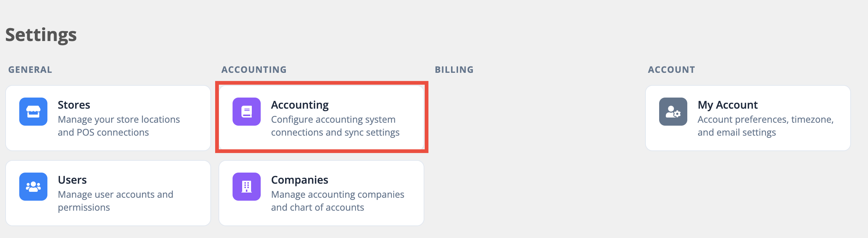Click the ACCOUNTING section heading
The height and width of the screenshot is (238, 868).
click(x=254, y=70)
